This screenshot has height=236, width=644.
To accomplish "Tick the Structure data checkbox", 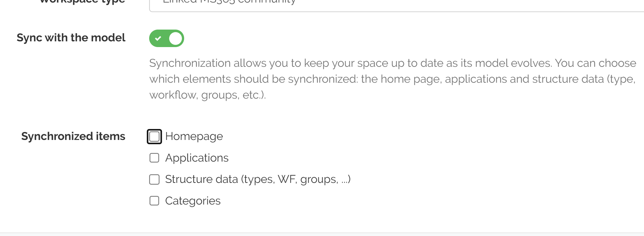I will (154, 179).
